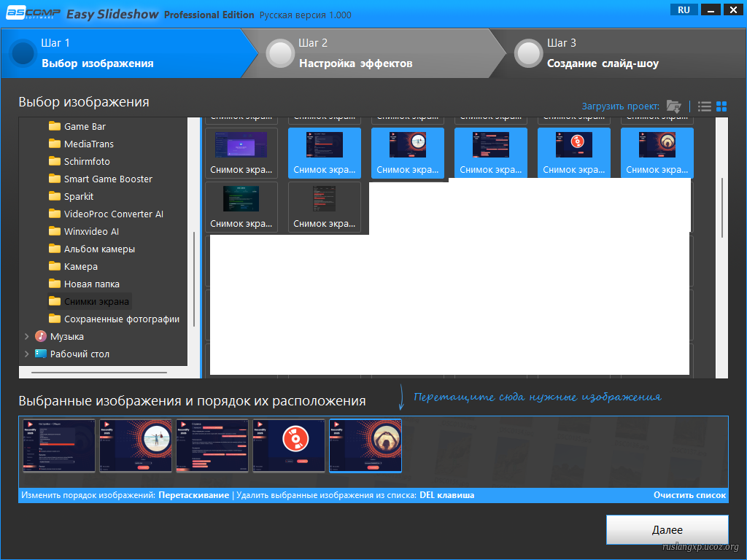Click the folder tree vertical scrollbar
This screenshot has width=747, height=560.
click(x=194, y=279)
